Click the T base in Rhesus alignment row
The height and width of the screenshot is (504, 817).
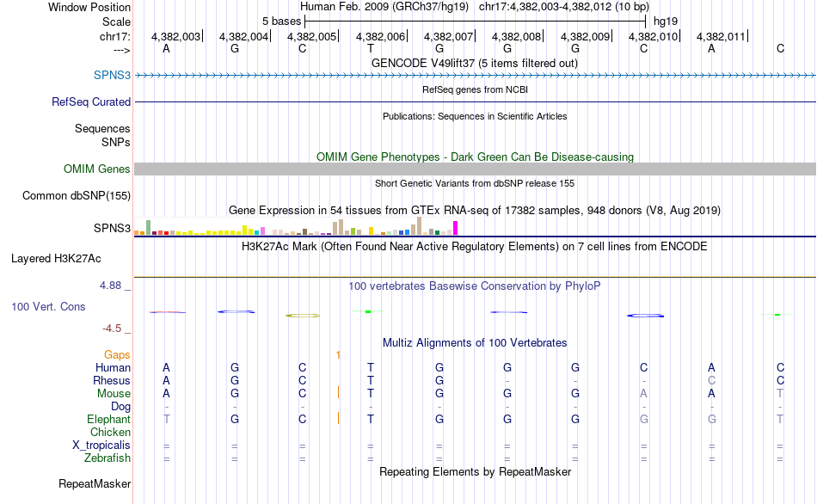click(371, 381)
